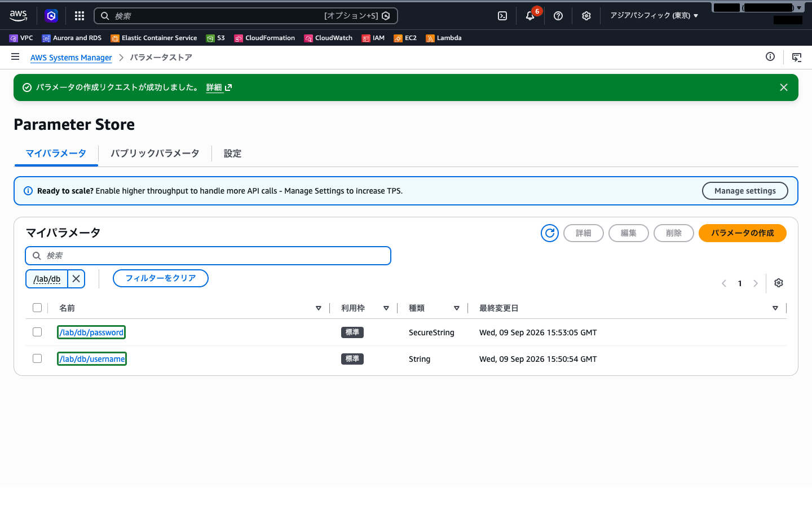Screen dimensions: 812x508
Task: Open the info panel icon
Action: pyautogui.click(x=770, y=56)
